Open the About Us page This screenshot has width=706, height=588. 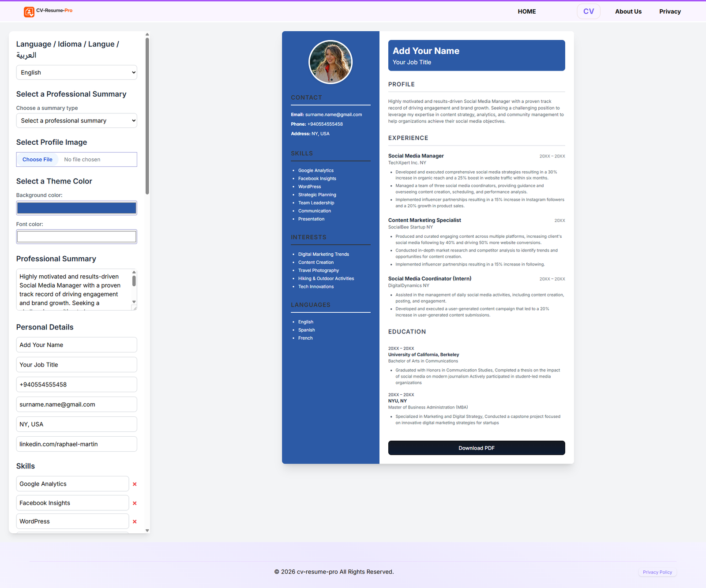click(628, 11)
